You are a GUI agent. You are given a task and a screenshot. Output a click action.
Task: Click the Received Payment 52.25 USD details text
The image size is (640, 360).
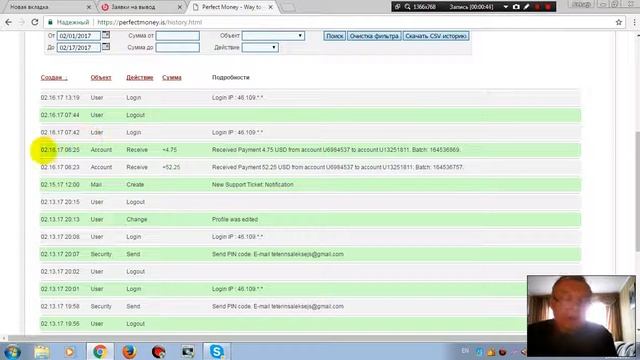pos(338,167)
